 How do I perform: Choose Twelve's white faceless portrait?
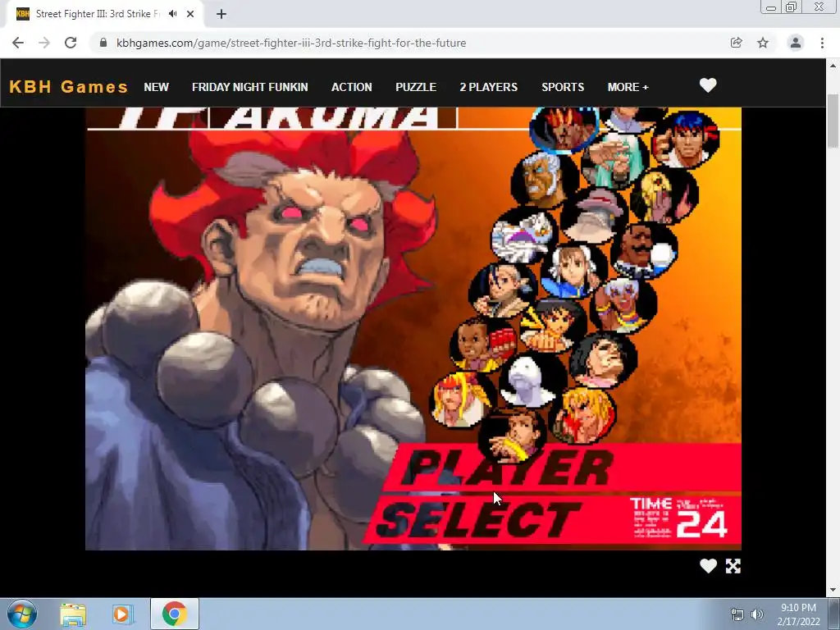[532, 379]
